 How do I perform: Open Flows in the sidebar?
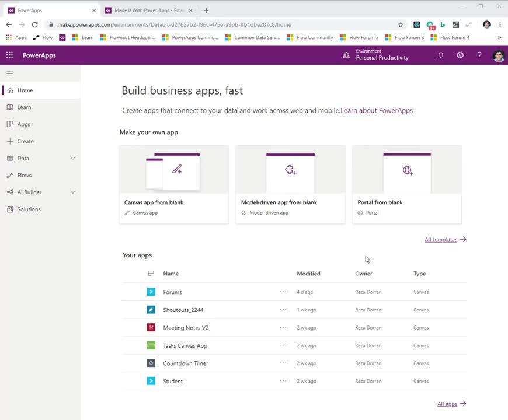point(40,175)
